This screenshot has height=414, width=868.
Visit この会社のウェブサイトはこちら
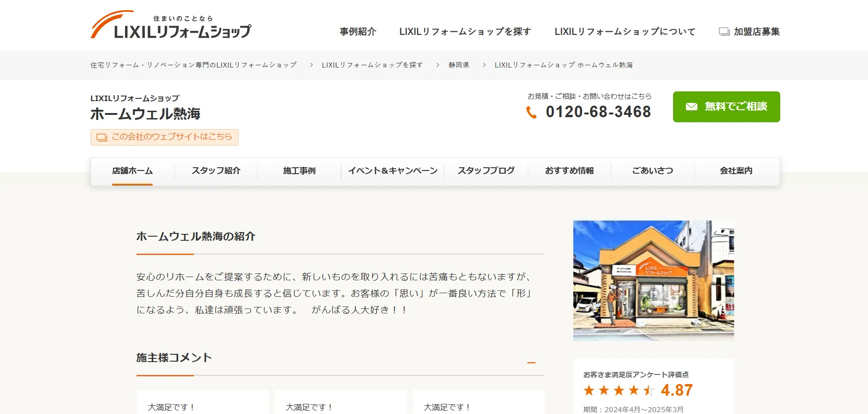[165, 137]
